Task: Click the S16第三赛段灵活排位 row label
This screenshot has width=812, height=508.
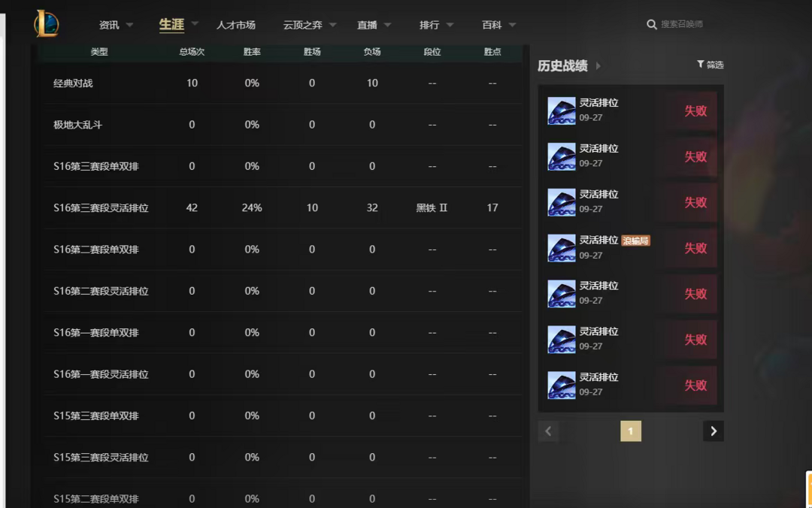Action: tap(101, 207)
